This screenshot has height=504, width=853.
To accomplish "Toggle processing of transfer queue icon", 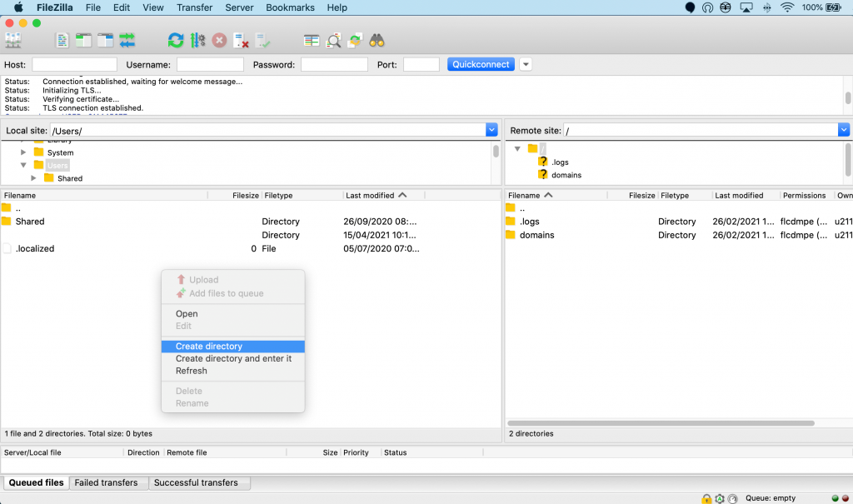I will tap(197, 40).
